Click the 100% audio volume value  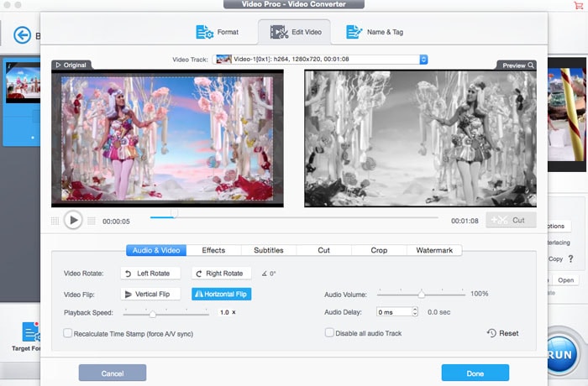pyautogui.click(x=480, y=294)
